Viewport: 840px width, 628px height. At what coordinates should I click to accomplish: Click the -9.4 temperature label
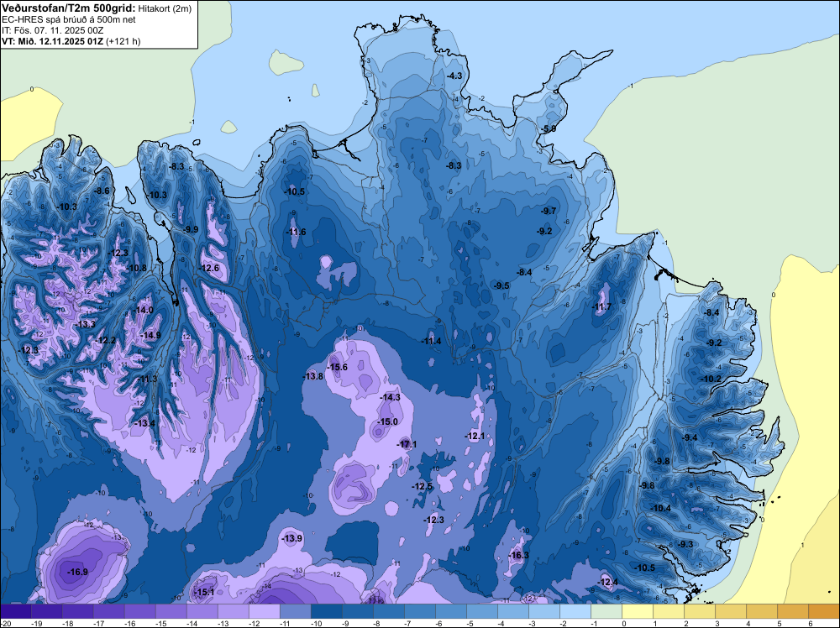pos(690,438)
